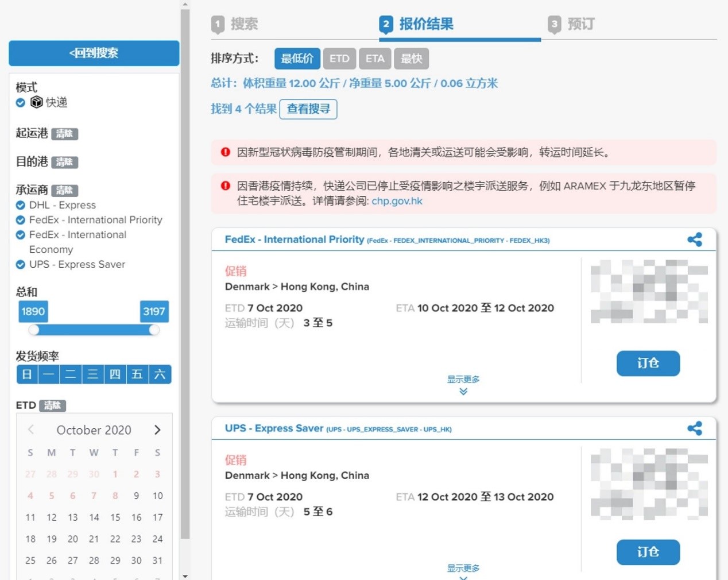
Task: Open step 3 预订 tab
Action: point(571,24)
